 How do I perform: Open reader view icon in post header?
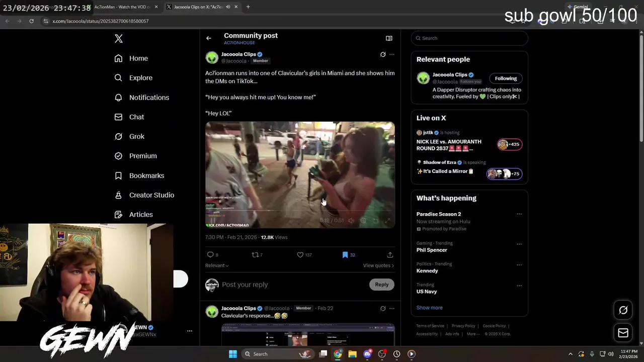(389, 38)
